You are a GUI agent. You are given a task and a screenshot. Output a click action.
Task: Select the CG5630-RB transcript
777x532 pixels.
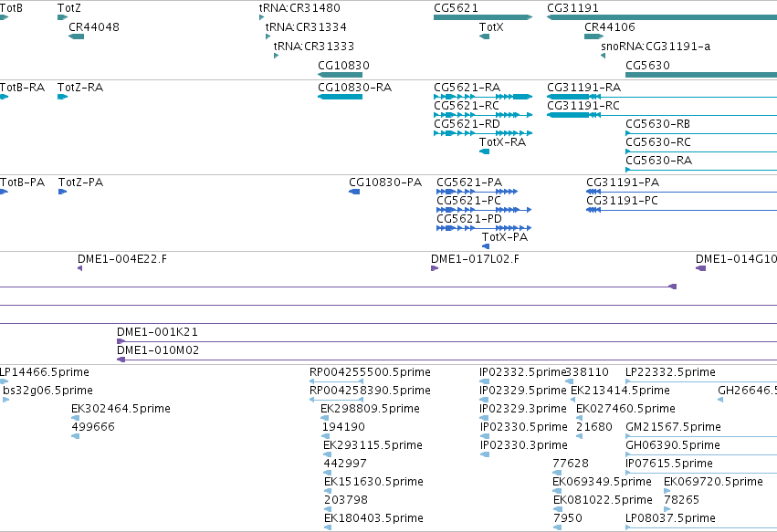(701, 133)
